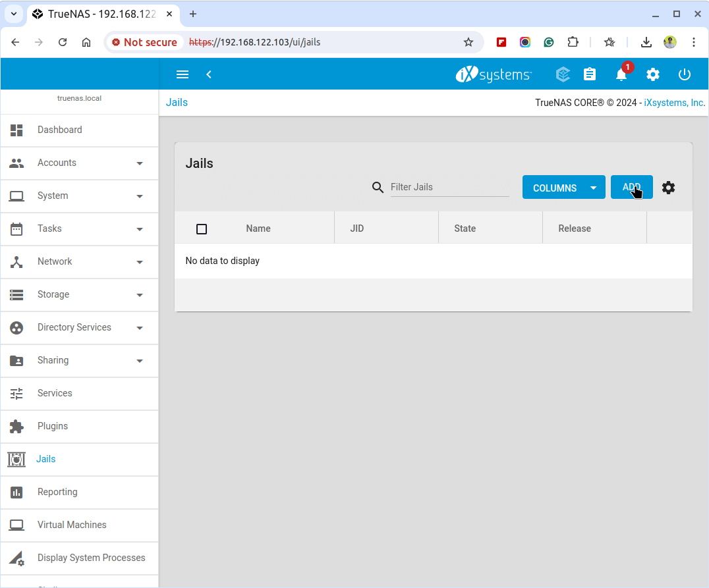The width and height of the screenshot is (709, 588).
Task: Click the Not secure site badge
Action: [x=145, y=42]
